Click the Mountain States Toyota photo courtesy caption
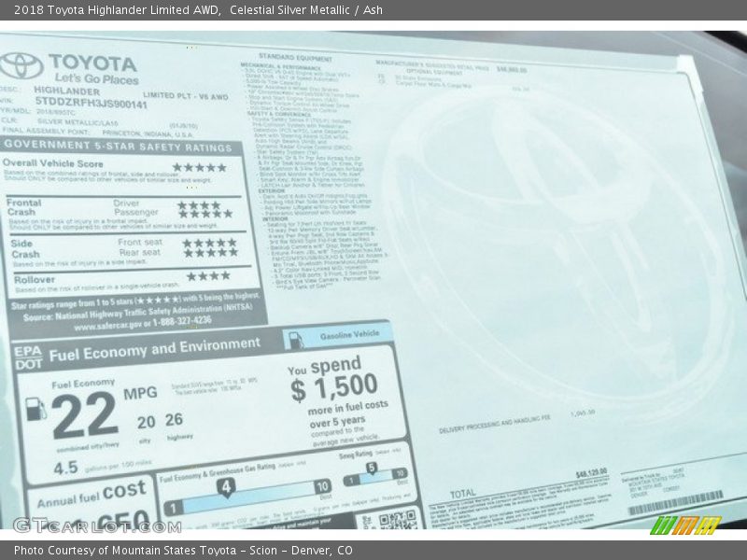747x560 pixels. [x=183, y=551]
